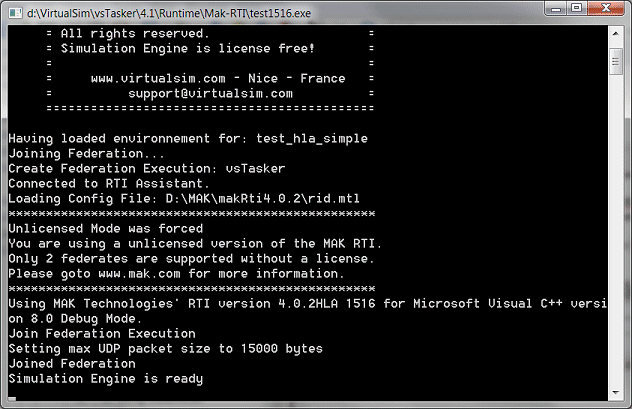Click the window title bar path text
Image resolution: width=632 pixels, height=409 pixels.
[x=186, y=11]
